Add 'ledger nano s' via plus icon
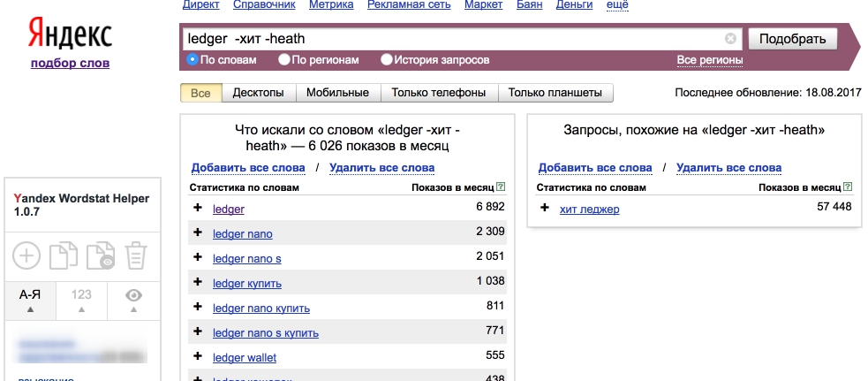This screenshot has width=868, height=381. click(198, 257)
